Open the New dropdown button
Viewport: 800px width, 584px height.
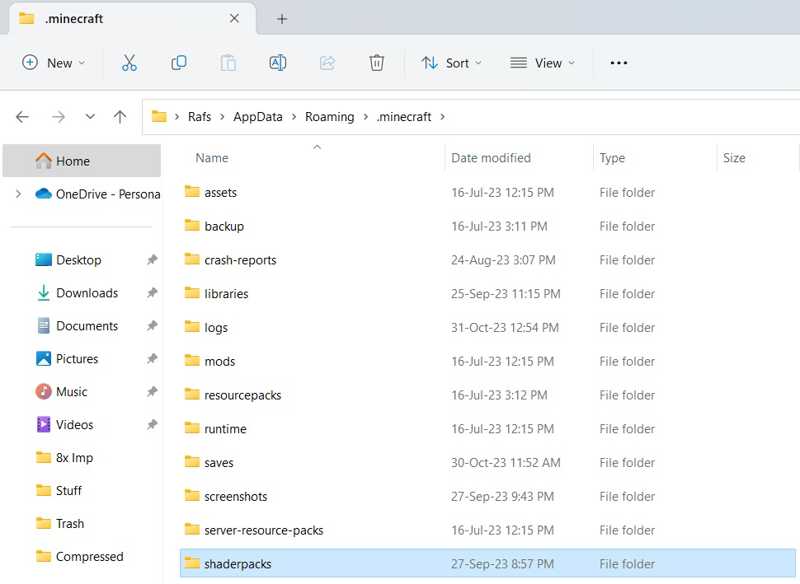click(x=53, y=63)
